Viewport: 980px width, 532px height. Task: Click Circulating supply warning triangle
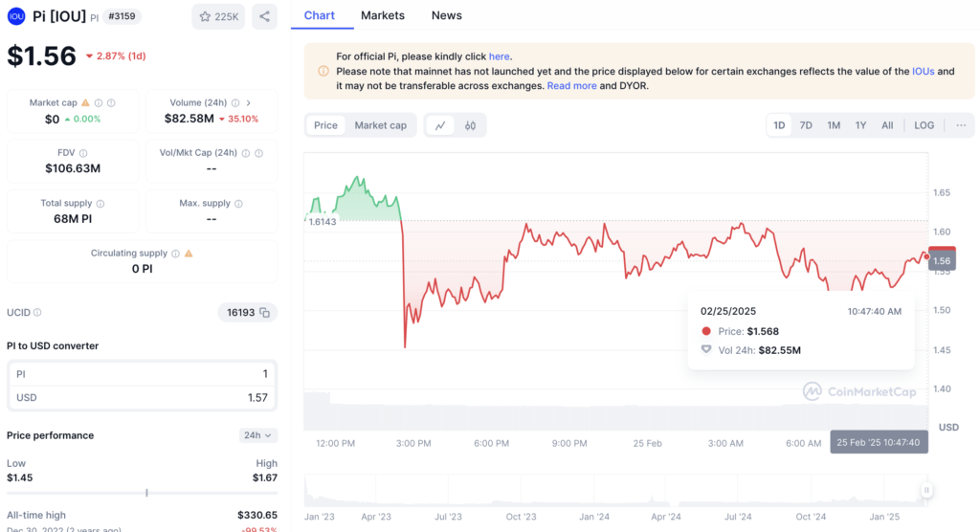(189, 254)
